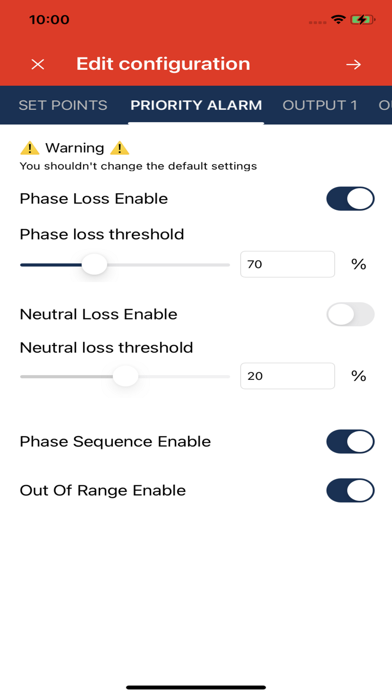The width and height of the screenshot is (392, 696).
Task: Tap the Wi-Fi status icon
Action: coord(338,20)
